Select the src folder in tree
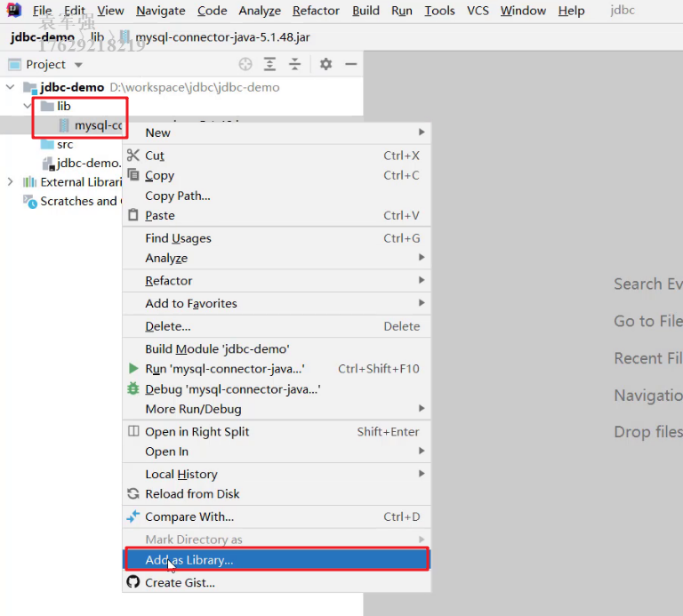Viewport: 683px width, 616px height. (65, 144)
